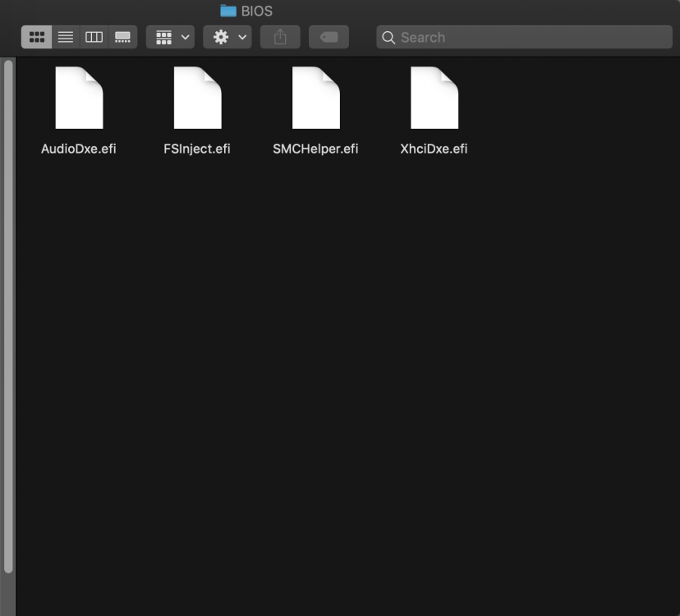Click the Edit Tags toolbar button

(x=329, y=37)
